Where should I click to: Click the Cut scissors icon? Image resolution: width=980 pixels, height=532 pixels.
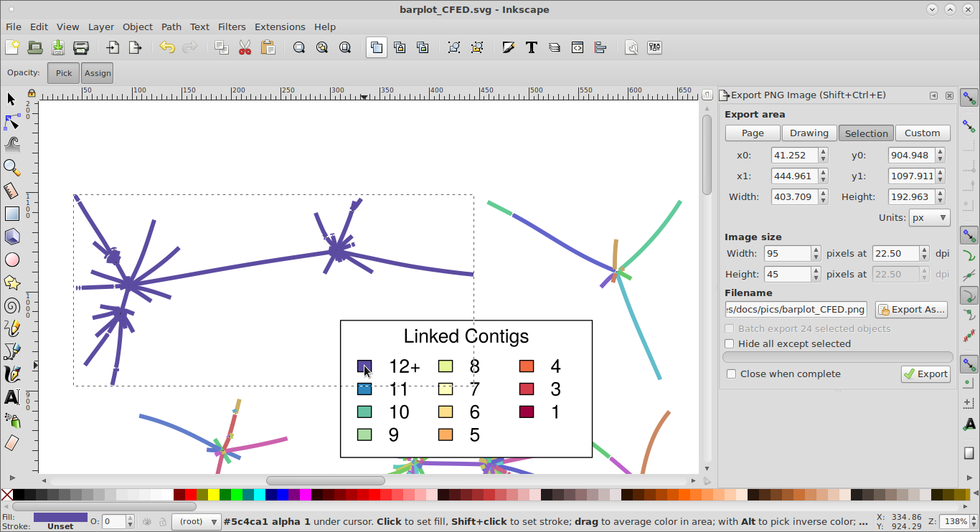pyautogui.click(x=245, y=47)
